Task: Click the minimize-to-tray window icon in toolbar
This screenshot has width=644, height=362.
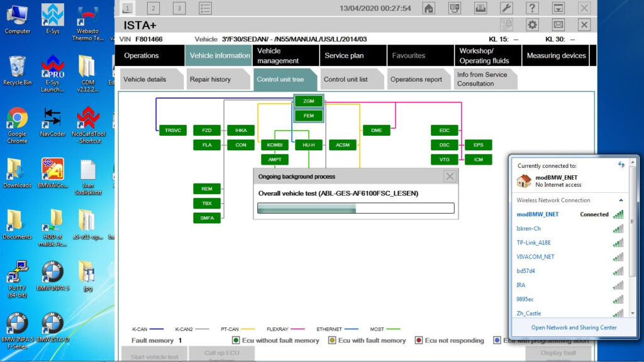Action: 558,8
